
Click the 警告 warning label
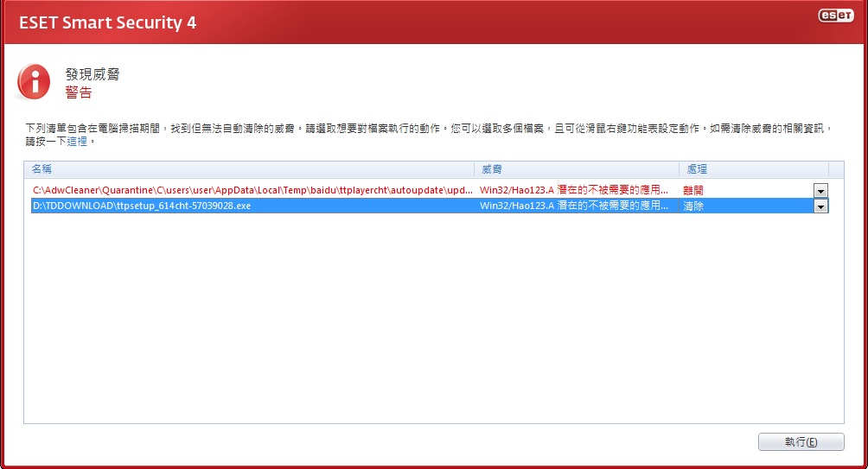pos(79,92)
